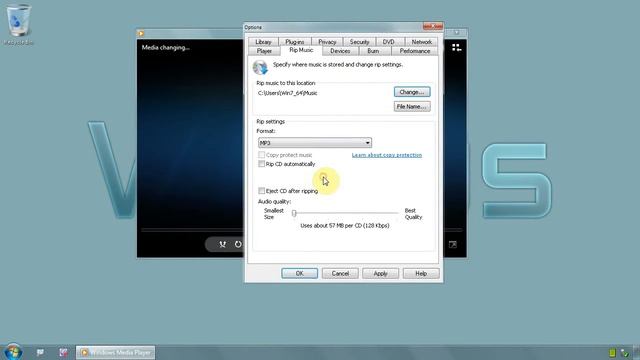Click the 'Media changing...' status text
The width and height of the screenshot is (640, 360).
point(165,47)
